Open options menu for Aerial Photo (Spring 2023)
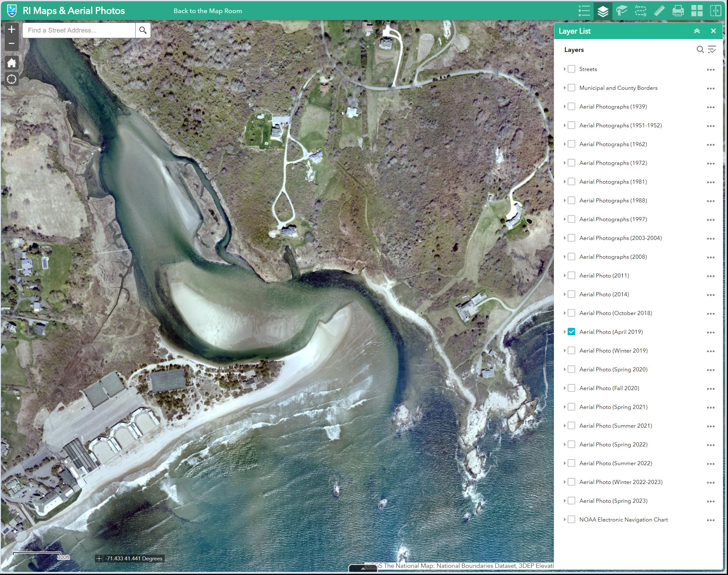The image size is (728, 575). click(710, 501)
